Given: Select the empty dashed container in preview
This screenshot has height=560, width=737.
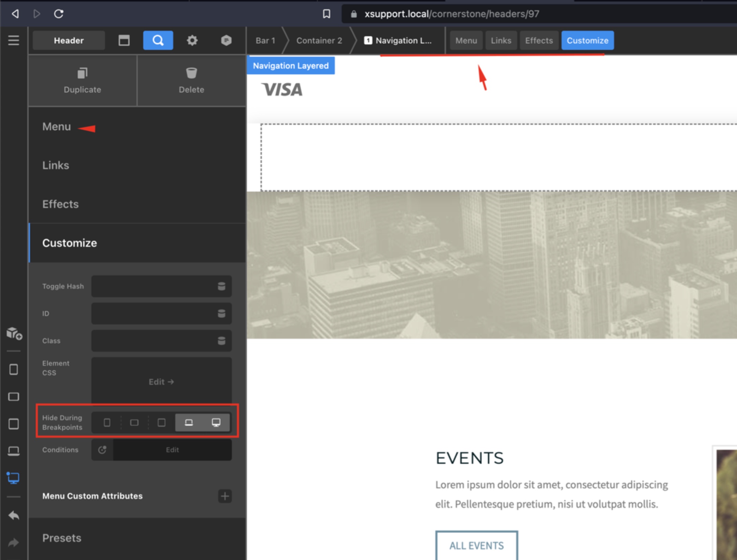Looking at the screenshot, I should tap(499, 158).
